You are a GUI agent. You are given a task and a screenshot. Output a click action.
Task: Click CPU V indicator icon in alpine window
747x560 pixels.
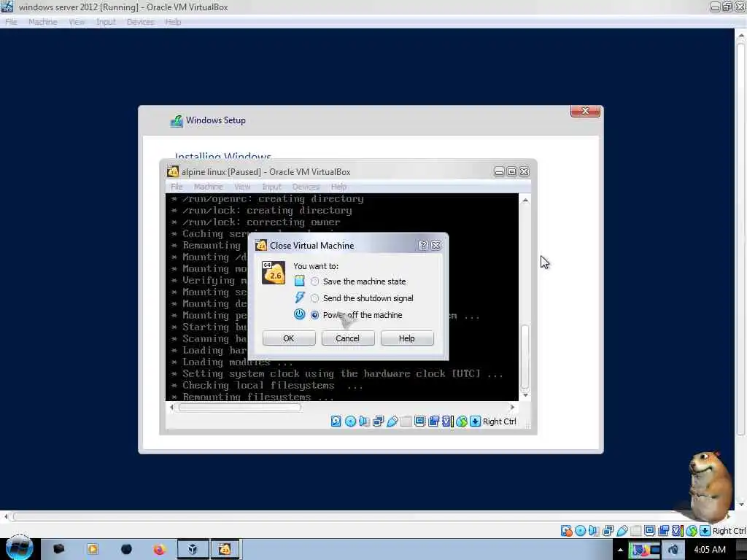[x=447, y=421]
